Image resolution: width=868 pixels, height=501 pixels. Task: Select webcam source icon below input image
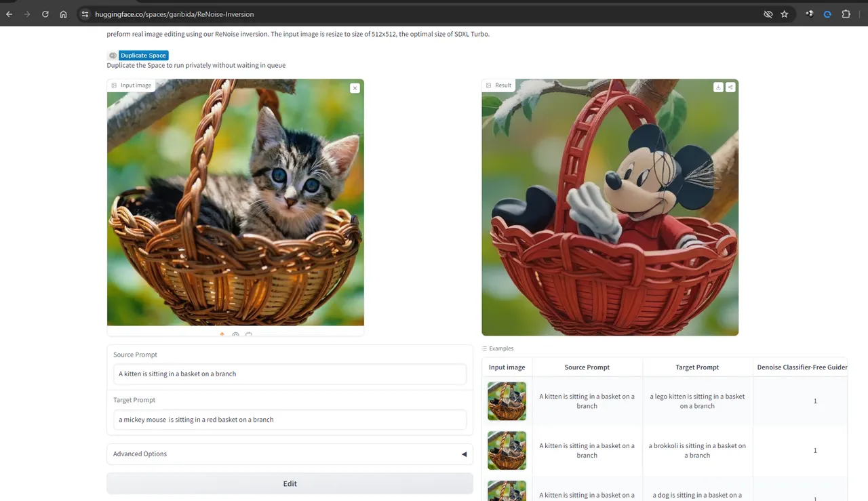click(x=235, y=334)
